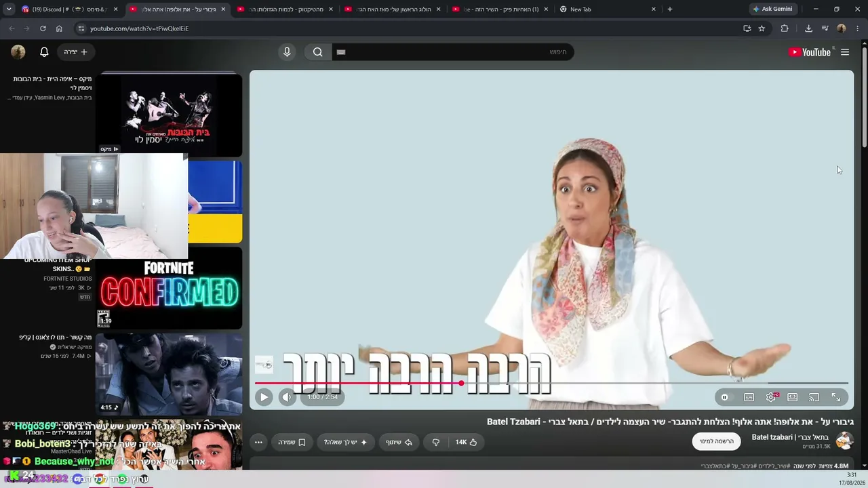Image resolution: width=868 pixels, height=488 pixels.
Task: Go back with the browser back arrow
Action: click(12, 28)
